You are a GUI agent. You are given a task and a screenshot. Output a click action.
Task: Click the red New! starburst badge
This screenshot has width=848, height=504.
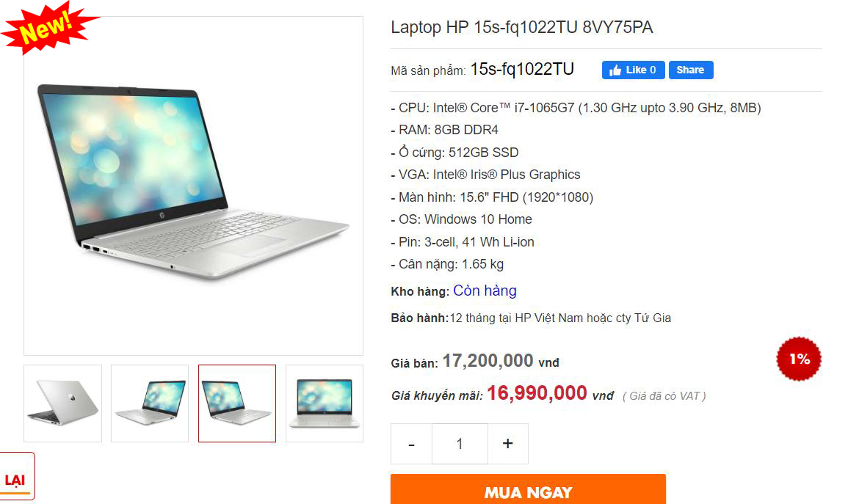(x=48, y=27)
